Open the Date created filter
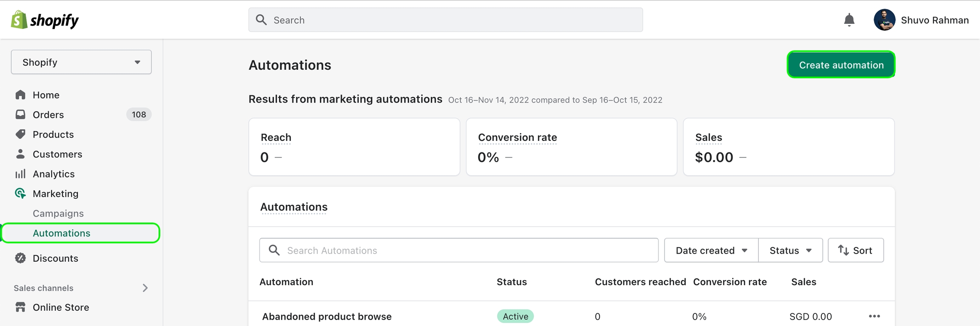 tap(711, 250)
